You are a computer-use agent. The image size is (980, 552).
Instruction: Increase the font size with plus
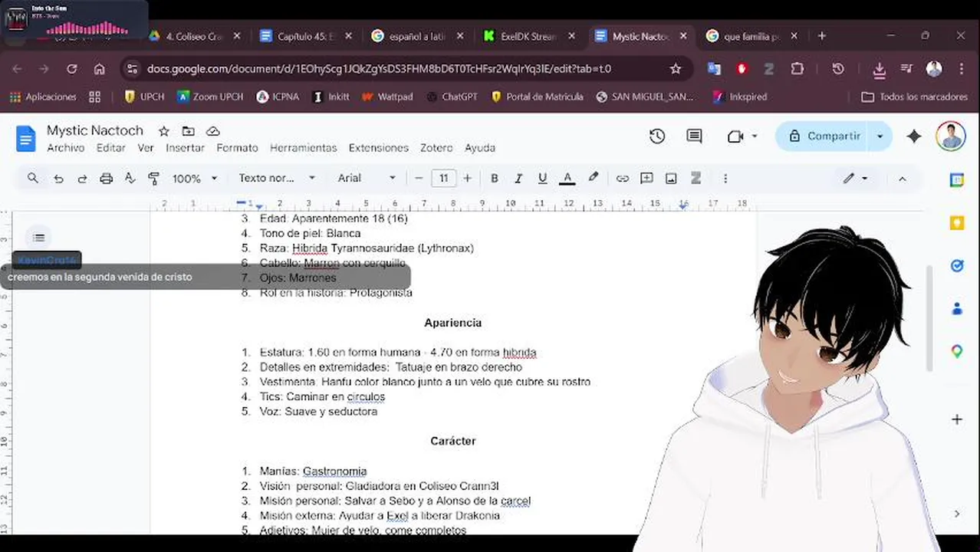468,178
